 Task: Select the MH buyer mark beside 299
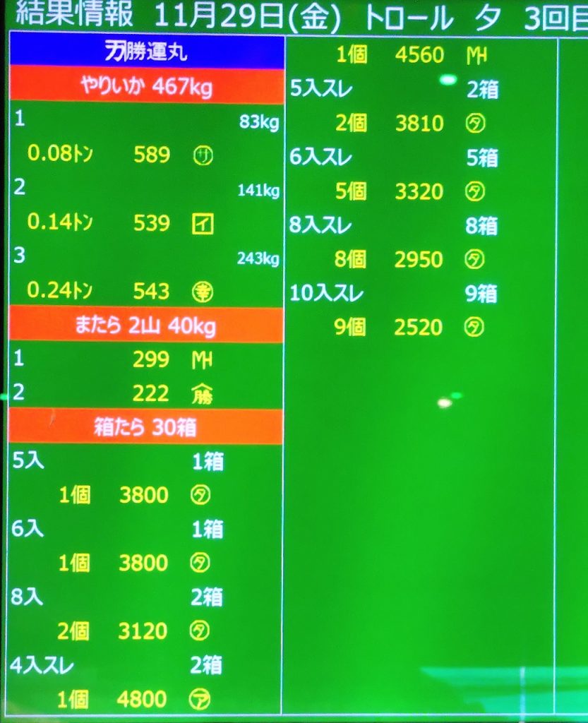coord(202,360)
